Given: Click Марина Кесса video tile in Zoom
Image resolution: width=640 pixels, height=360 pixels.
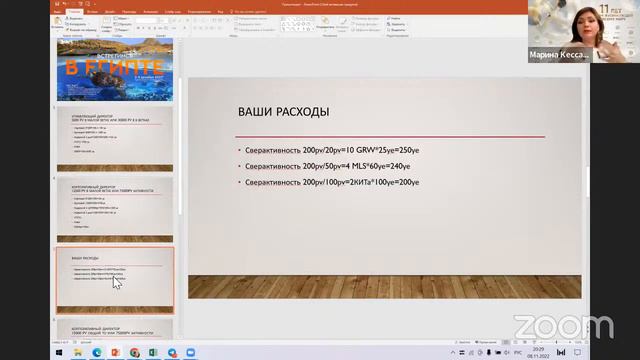Looking at the screenshot, I should tap(584, 31).
